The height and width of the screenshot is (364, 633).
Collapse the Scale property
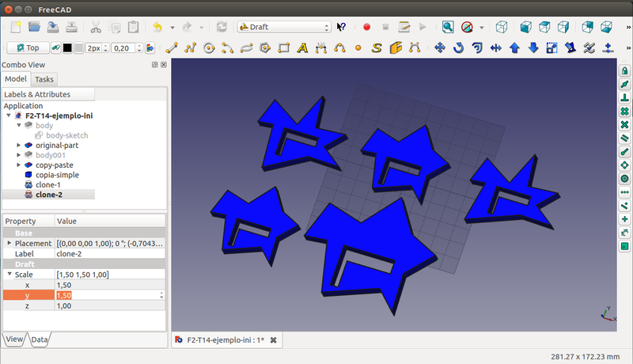coord(9,275)
